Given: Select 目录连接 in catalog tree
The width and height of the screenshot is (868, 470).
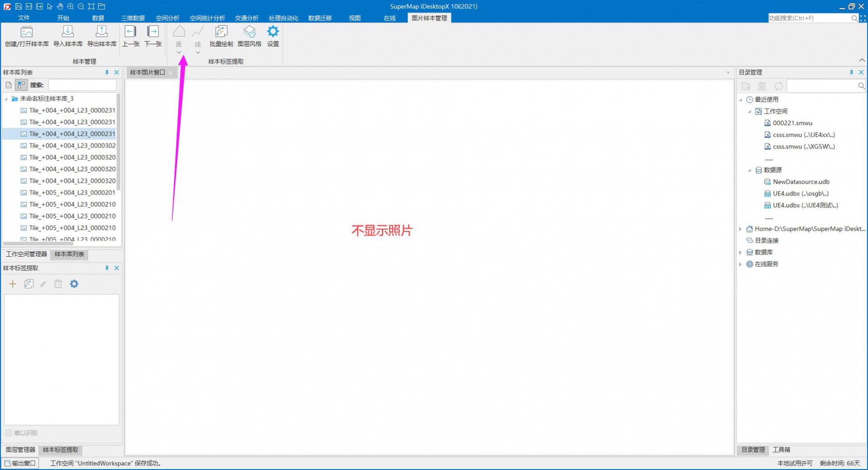Looking at the screenshot, I should [762, 241].
